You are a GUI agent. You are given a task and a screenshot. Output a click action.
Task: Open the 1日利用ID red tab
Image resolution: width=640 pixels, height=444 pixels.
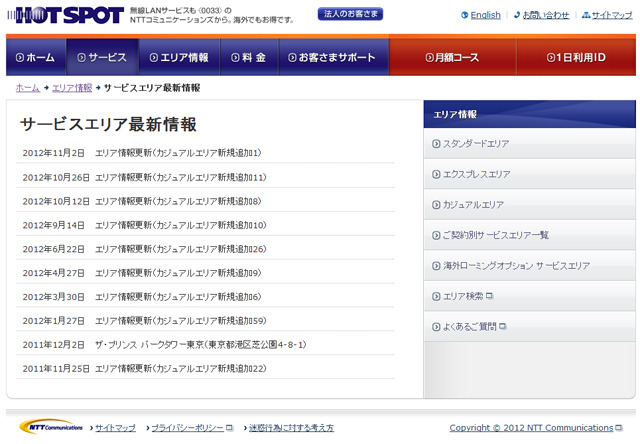click(576, 57)
